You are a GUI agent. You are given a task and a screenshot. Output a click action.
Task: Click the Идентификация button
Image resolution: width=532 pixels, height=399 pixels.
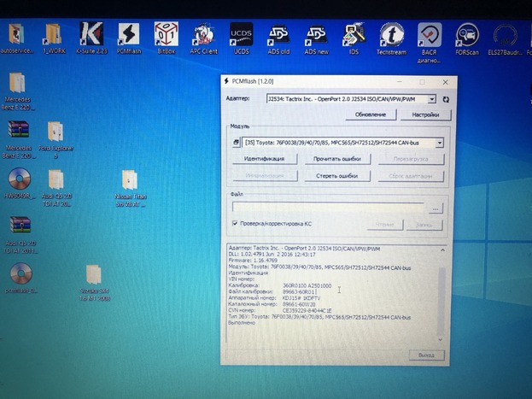click(x=264, y=159)
